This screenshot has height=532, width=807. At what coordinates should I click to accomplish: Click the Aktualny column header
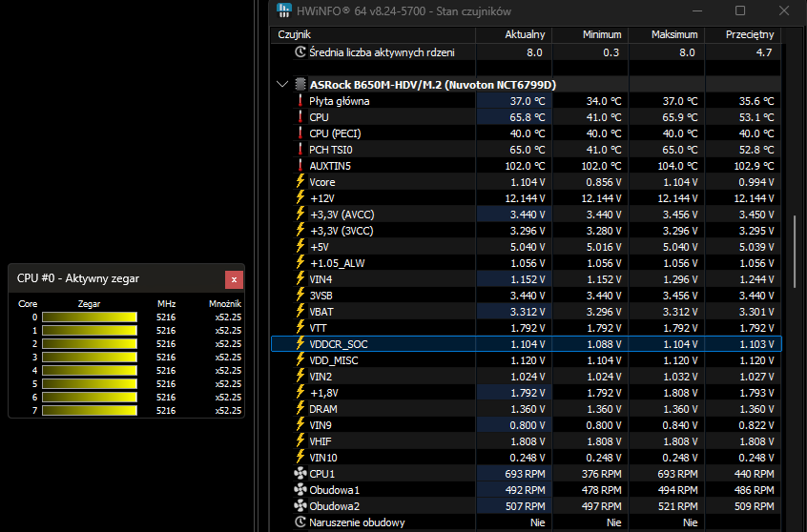point(523,34)
